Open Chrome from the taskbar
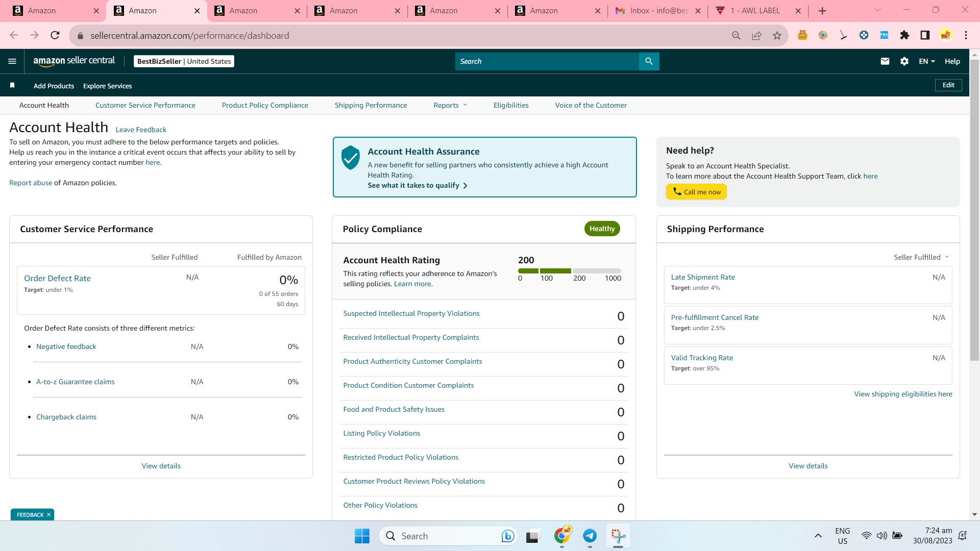Viewport: 980px width, 551px height. tap(562, 535)
